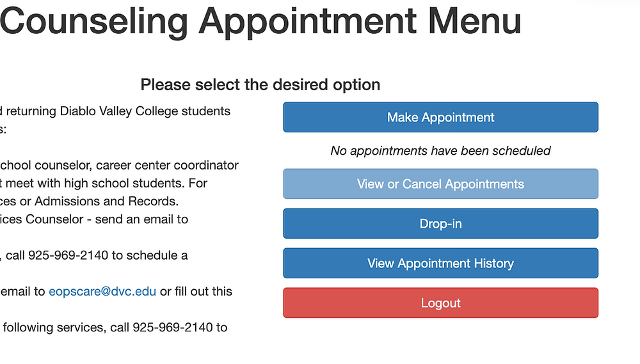
Task: Select View or Cancel Appointments button
Action: [440, 184]
